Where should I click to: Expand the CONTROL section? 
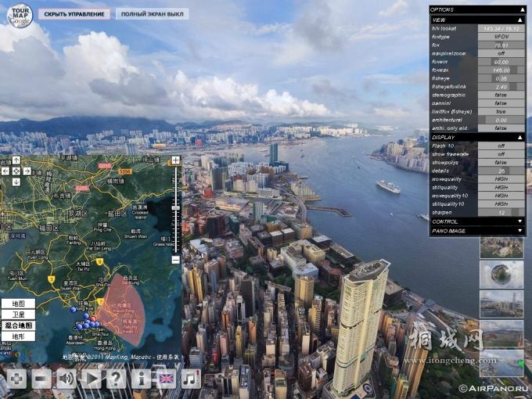point(520,221)
